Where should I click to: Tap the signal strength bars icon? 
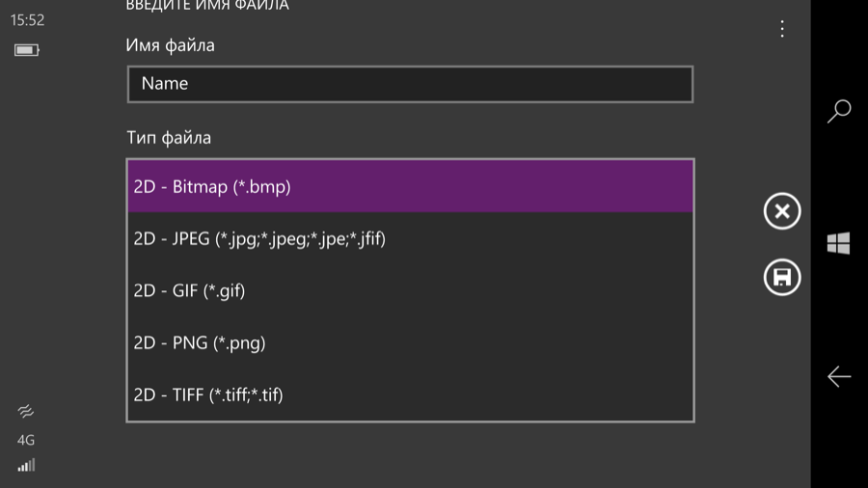pos(26,465)
